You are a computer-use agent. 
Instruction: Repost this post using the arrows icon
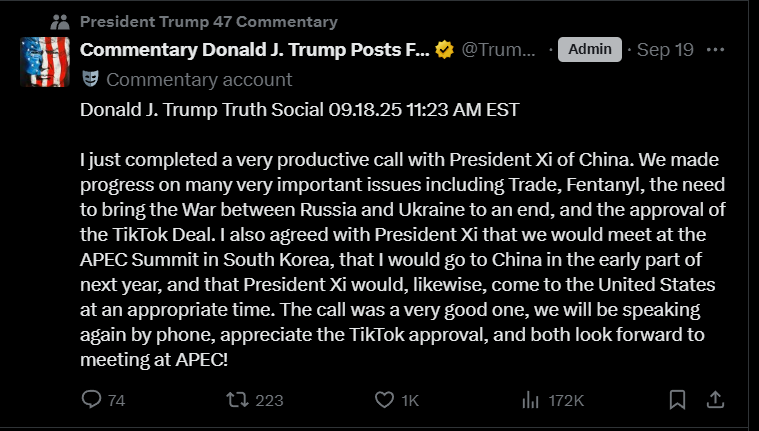coord(237,400)
